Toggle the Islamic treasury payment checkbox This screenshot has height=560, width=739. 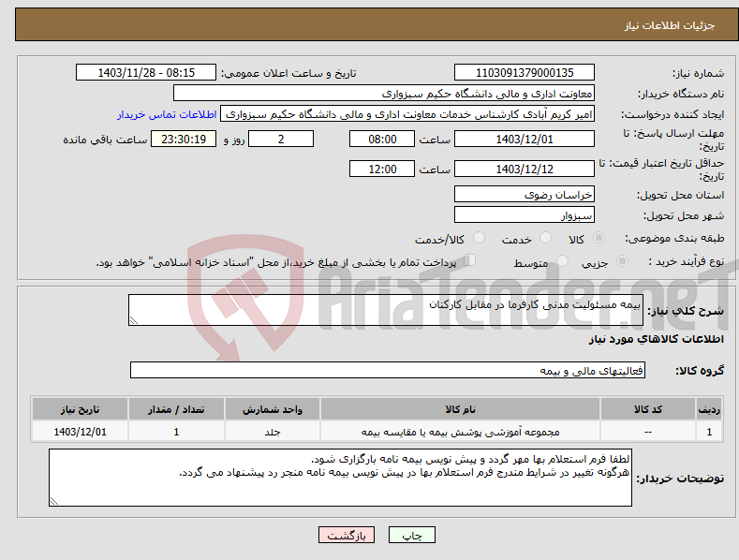click(x=469, y=259)
